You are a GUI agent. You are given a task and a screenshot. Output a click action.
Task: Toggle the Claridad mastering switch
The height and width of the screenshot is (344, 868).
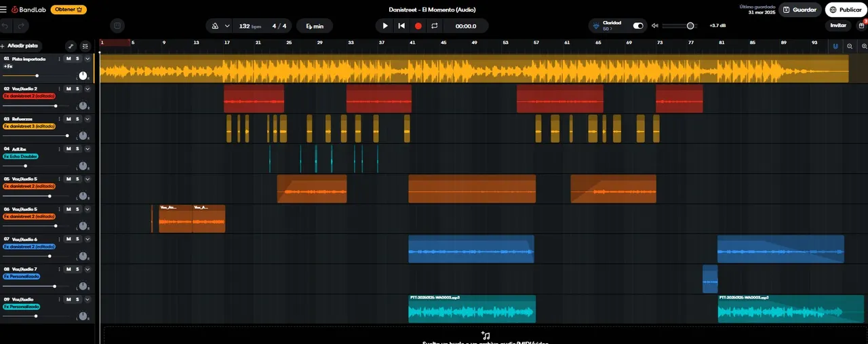click(x=638, y=26)
